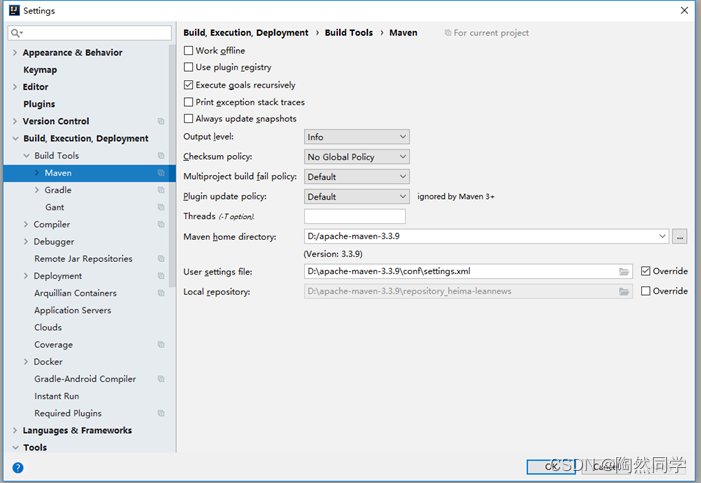Expand the Compiler node
Viewport: 702px width, 483px height.
pyautogui.click(x=26, y=224)
